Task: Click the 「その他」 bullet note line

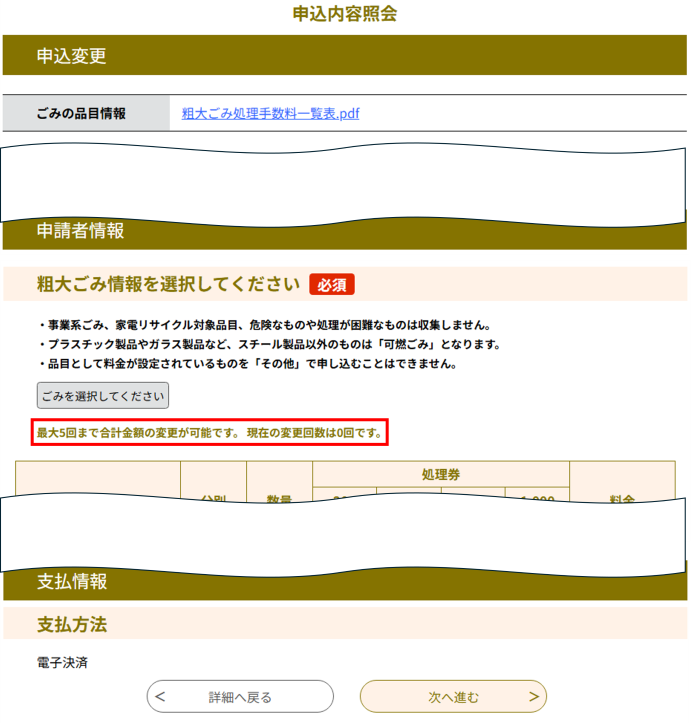Action: (248, 364)
